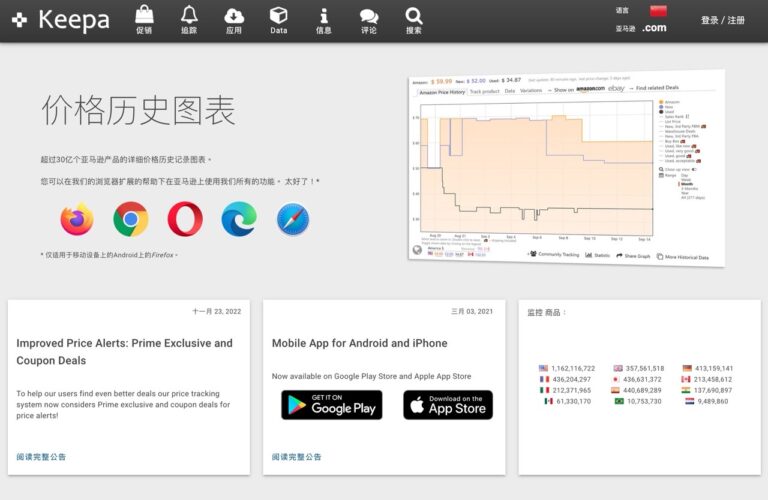Click the Firefox Android footnote text
768x500 pixels.
109,255
